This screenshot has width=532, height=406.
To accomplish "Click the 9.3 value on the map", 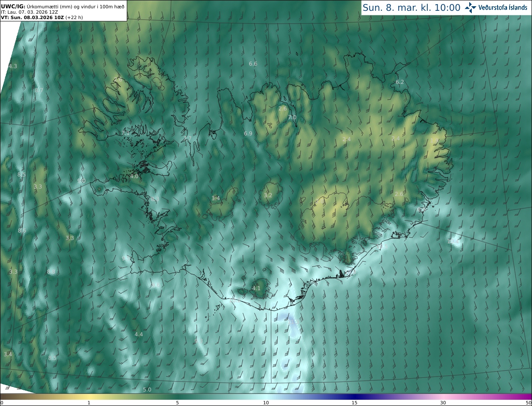I will tap(199, 341).
